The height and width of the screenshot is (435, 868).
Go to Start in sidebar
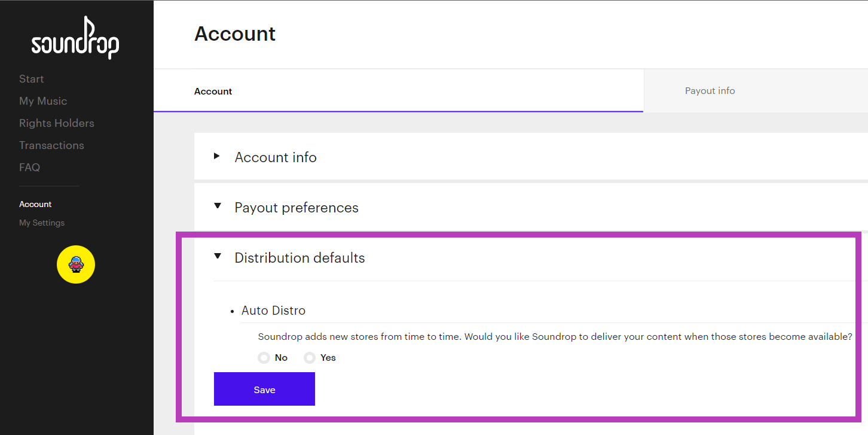click(32, 79)
